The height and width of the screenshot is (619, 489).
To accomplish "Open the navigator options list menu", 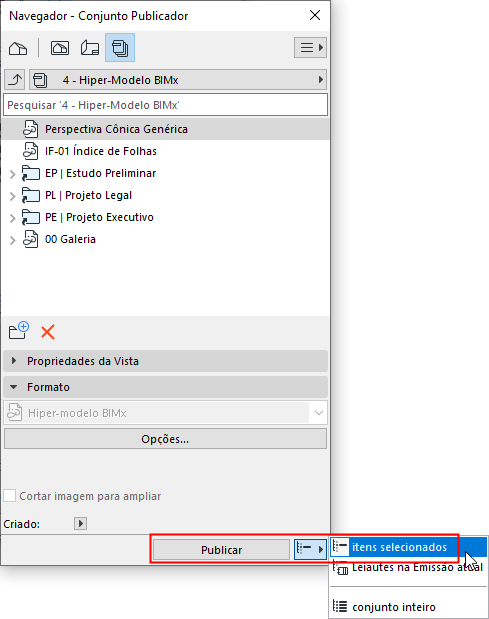I will pos(310,48).
